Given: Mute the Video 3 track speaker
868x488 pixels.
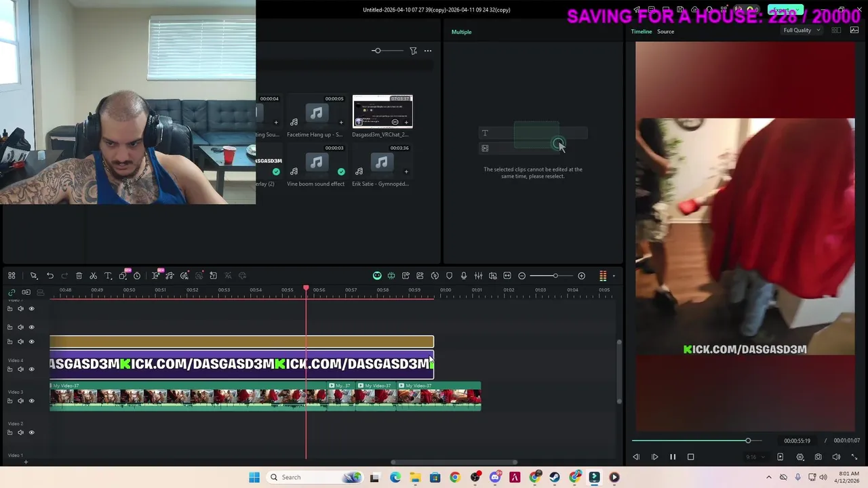Looking at the screenshot, I should tap(20, 401).
